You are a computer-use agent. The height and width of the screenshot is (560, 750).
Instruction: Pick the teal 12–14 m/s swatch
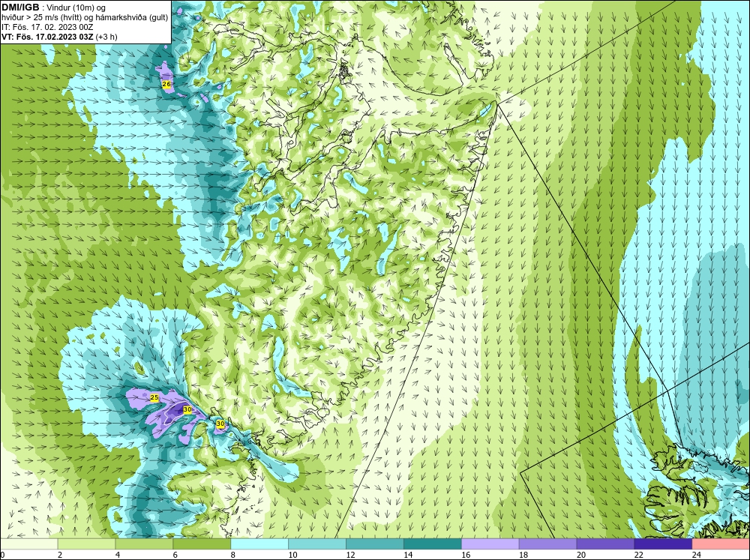click(375, 544)
